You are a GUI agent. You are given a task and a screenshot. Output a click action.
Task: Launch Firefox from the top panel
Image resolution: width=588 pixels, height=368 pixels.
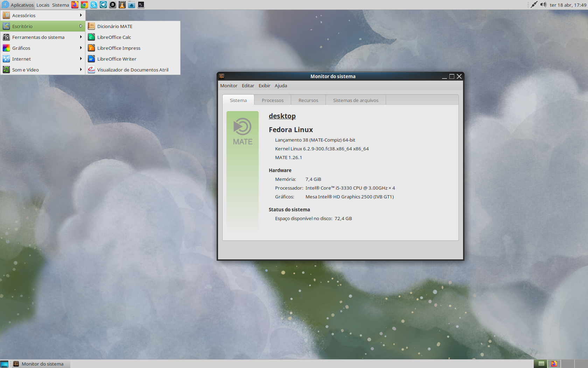[x=75, y=5]
